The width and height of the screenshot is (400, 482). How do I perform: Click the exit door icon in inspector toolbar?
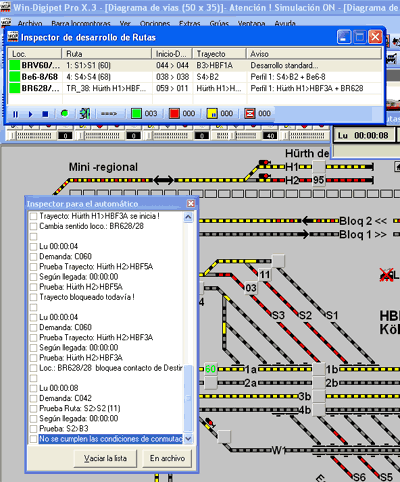(x=85, y=114)
